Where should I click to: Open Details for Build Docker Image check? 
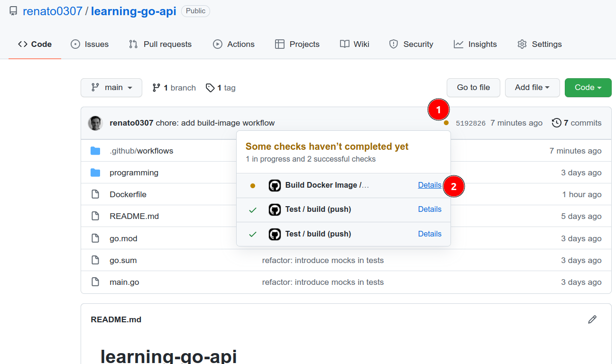click(x=430, y=185)
